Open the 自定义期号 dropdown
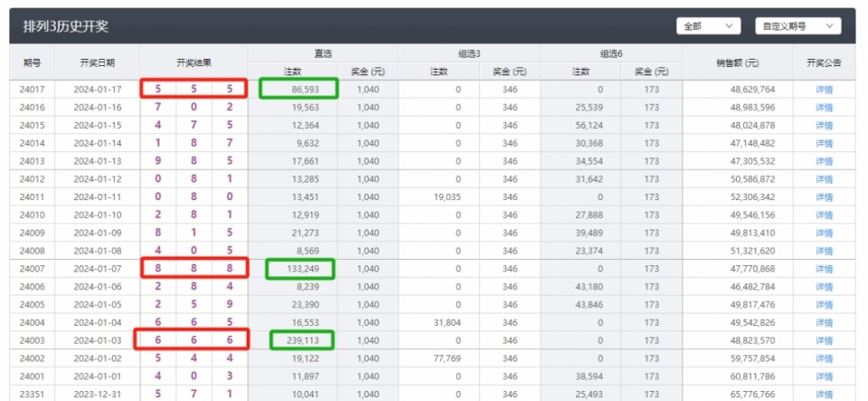 (x=797, y=26)
